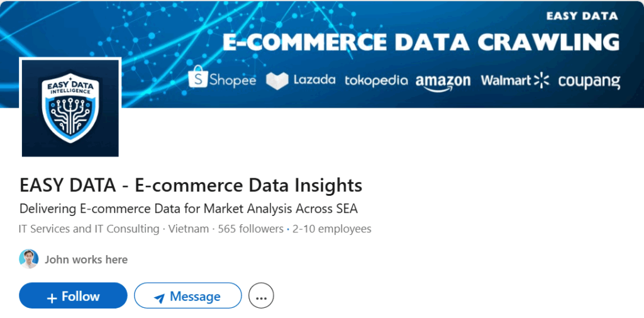Click the Amazon logo in banner
Viewport: 644px width, 318px height.
(443, 82)
